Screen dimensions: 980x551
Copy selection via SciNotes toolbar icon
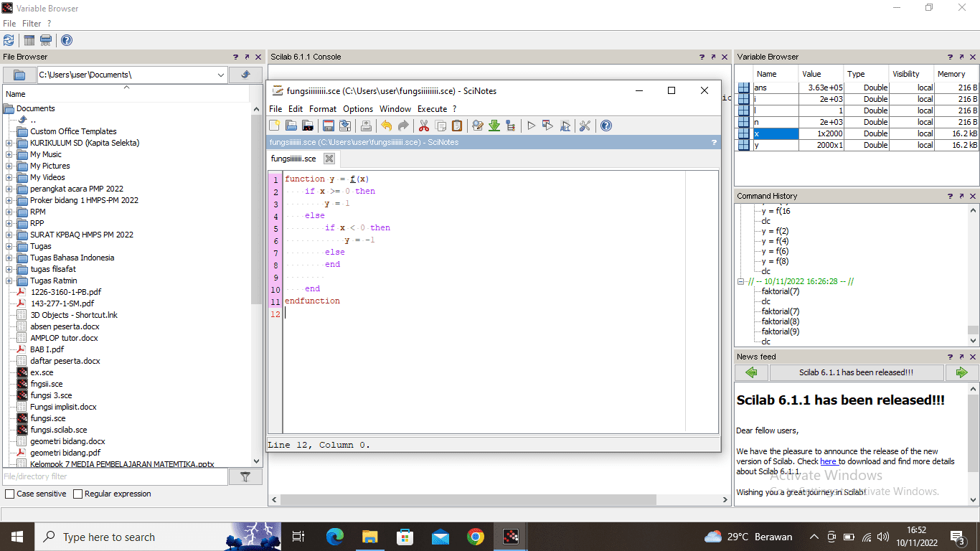click(x=440, y=126)
